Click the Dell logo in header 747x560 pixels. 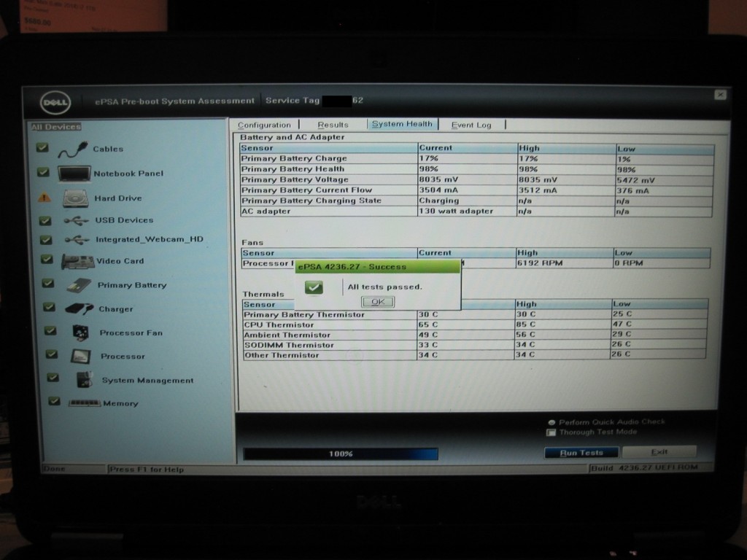coord(55,102)
